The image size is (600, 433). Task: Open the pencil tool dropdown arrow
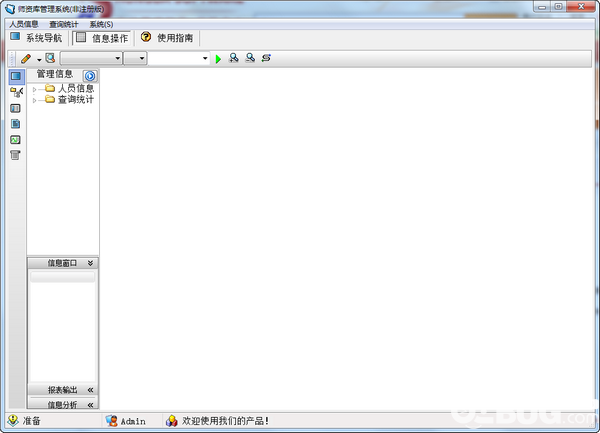39,60
